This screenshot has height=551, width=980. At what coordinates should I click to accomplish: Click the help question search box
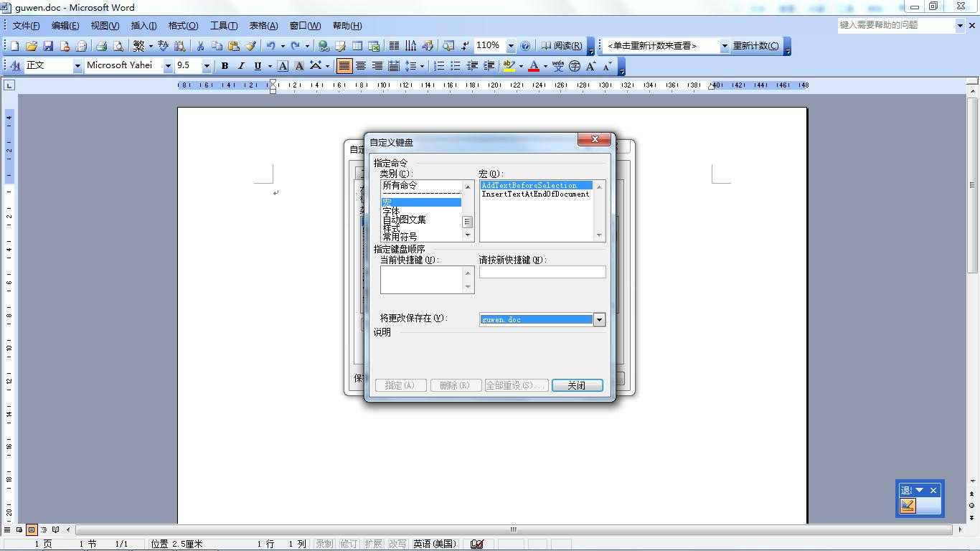(x=896, y=25)
